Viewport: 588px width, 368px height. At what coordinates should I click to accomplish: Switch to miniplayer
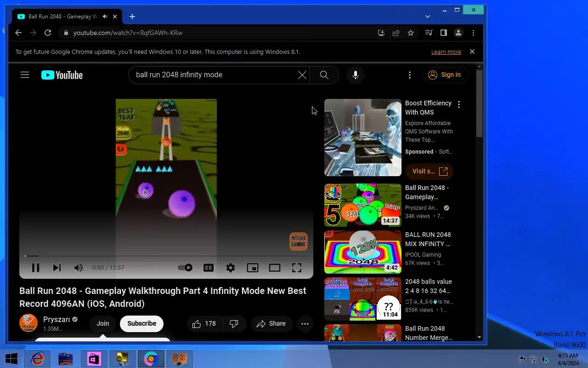(x=253, y=268)
